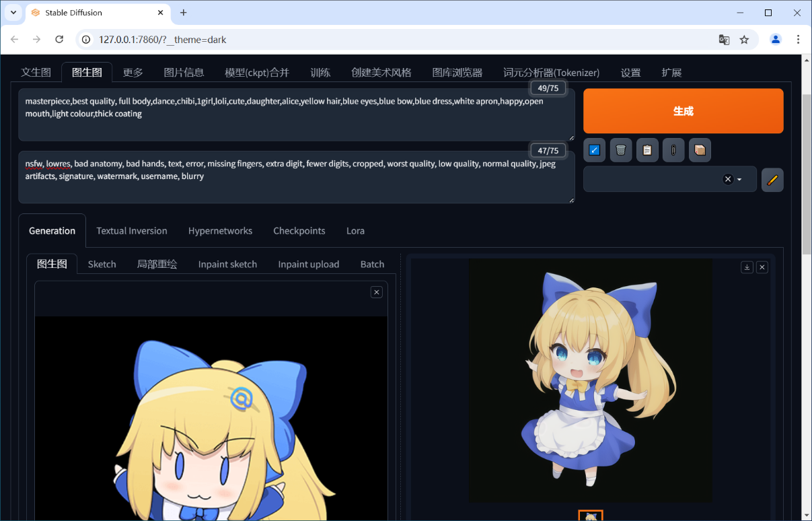Viewport: 812px width, 521px height.
Task: Open style editor with the pencil icon
Action: (772, 180)
